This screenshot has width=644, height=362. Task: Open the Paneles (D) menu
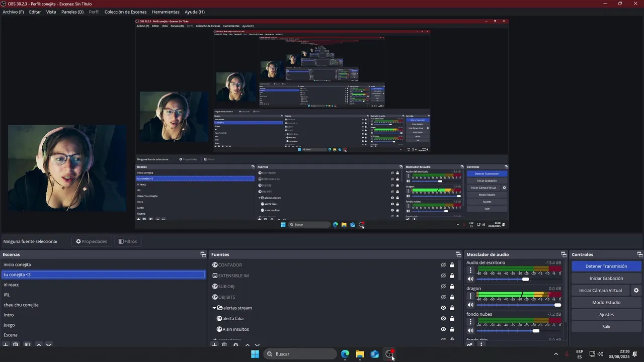(x=72, y=12)
